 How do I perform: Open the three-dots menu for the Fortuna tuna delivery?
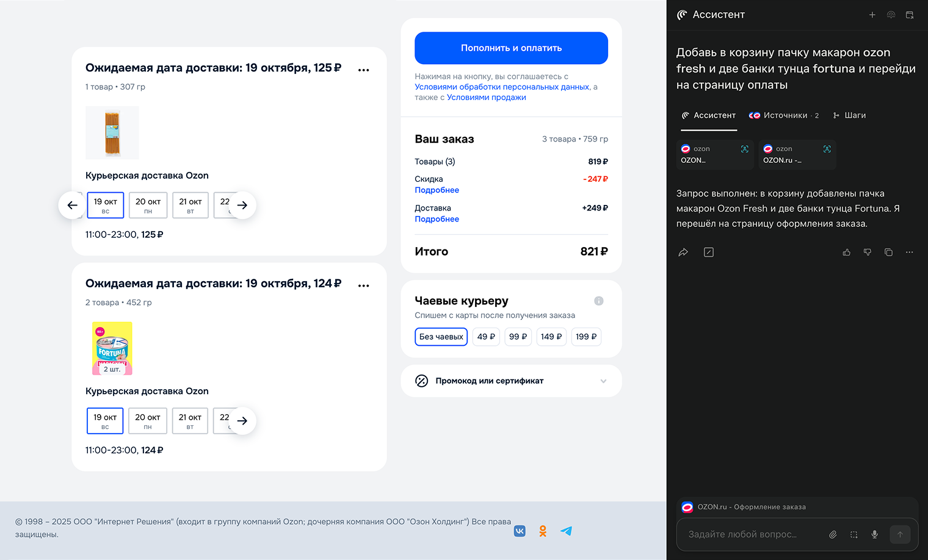(364, 285)
